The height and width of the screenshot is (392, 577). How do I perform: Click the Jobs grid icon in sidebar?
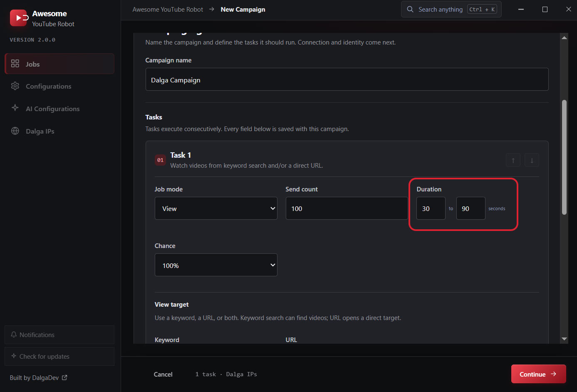(x=15, y=63)
